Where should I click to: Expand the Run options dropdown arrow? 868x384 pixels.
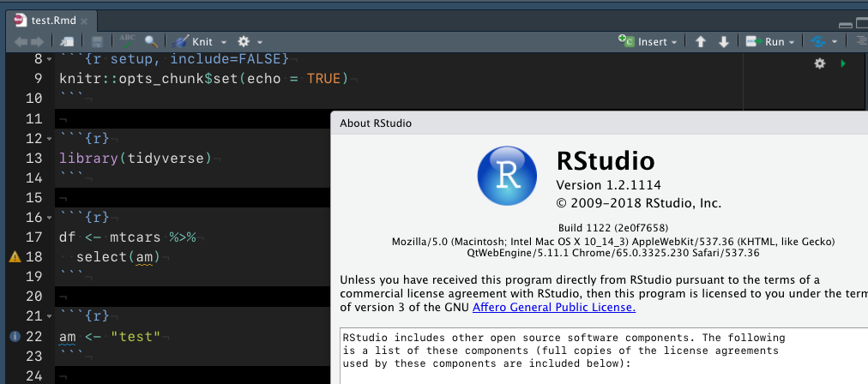[792, 42]
